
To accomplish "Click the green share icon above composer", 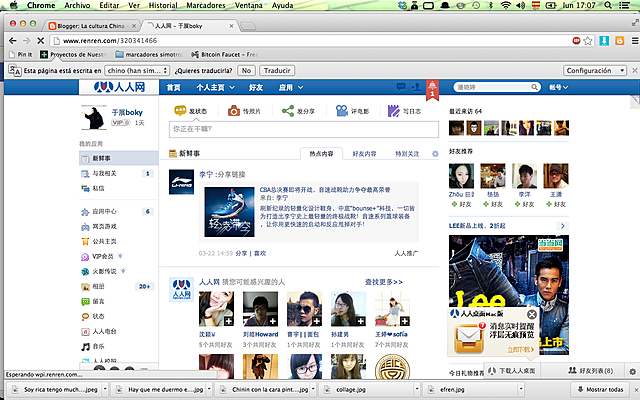I will click(x=288, y=111).
